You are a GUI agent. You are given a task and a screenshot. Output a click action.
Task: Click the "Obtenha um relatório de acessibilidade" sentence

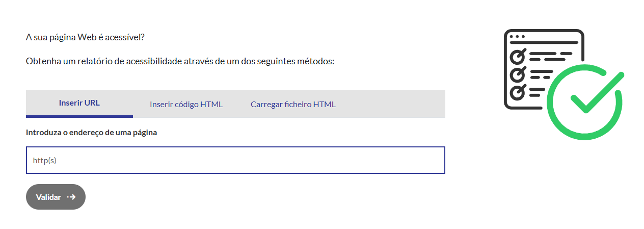coord(180,62)
